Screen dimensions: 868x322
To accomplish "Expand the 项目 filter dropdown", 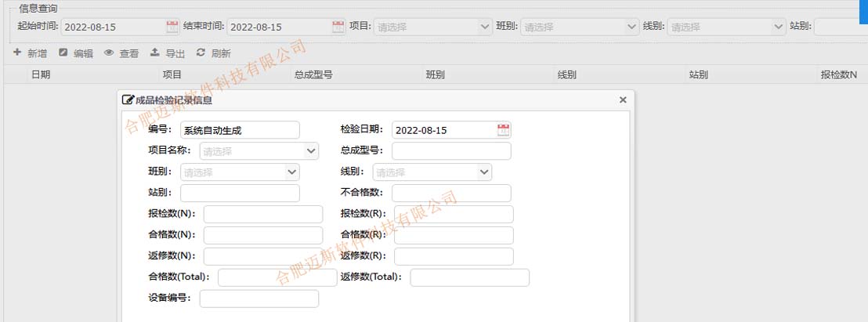I will [x=484, y=27].
